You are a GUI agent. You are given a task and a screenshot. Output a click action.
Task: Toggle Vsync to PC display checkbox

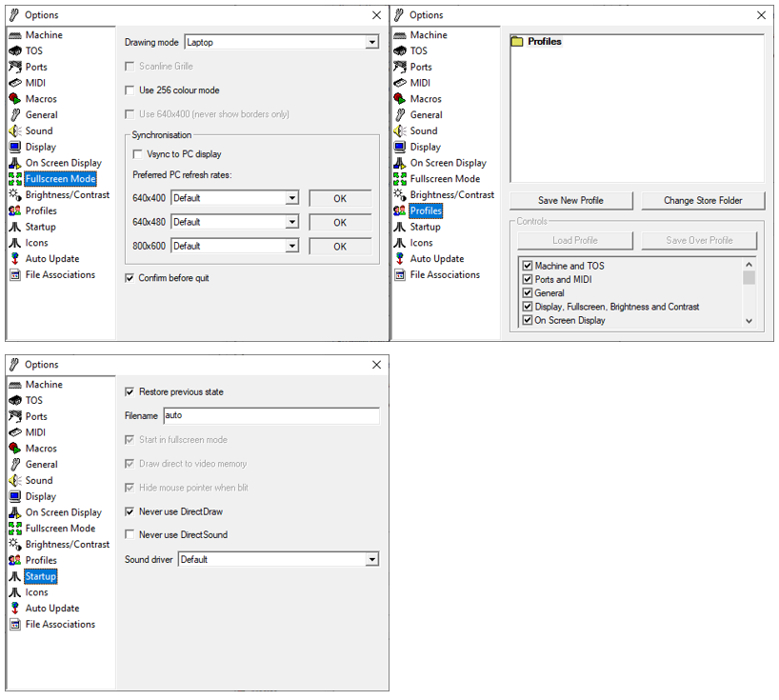coord(138,154)
